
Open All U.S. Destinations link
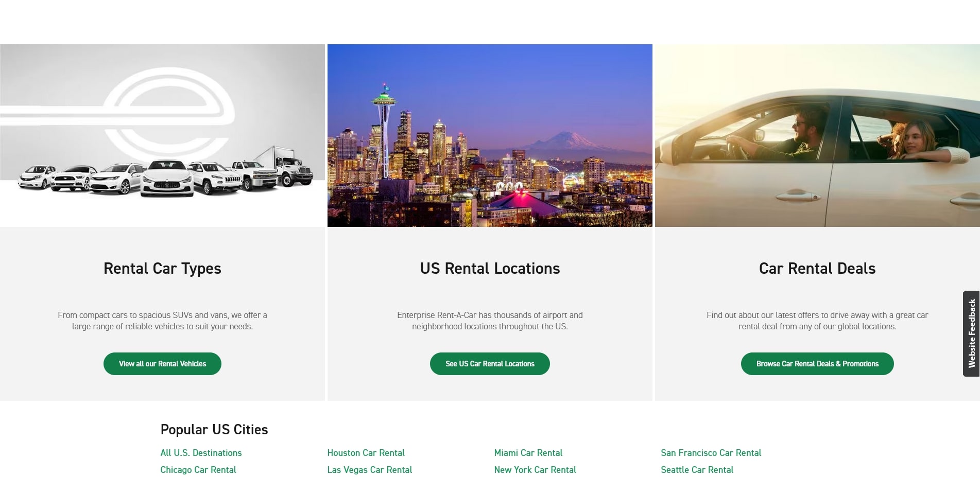pyautogui.click(x=201, y=453)
